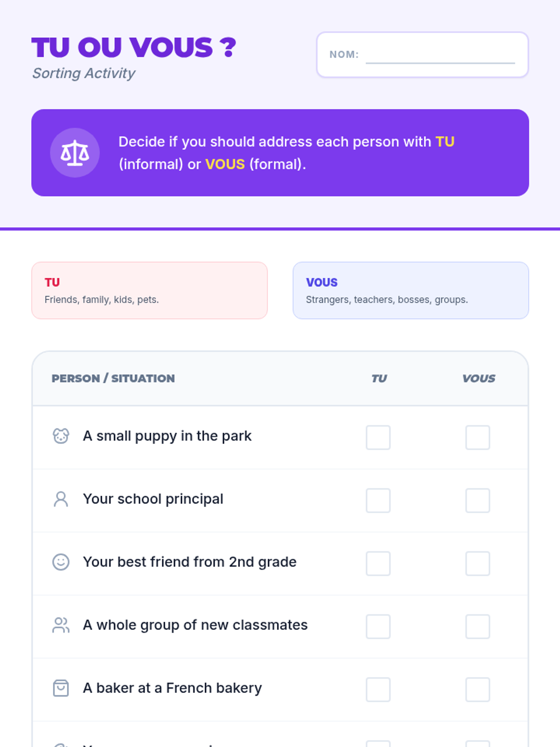
Task: Click the NOM name input line
Action: pyautogui.click(x=440, y=56)
